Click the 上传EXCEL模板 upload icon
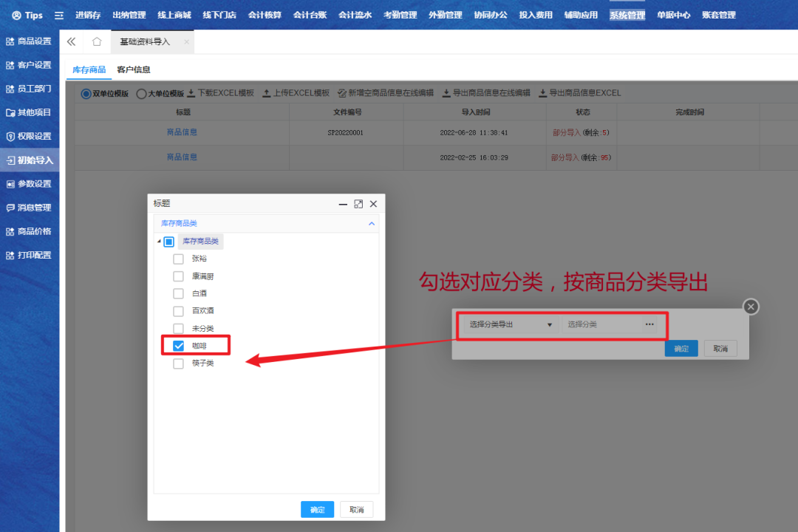 click(x=267, y=93)
